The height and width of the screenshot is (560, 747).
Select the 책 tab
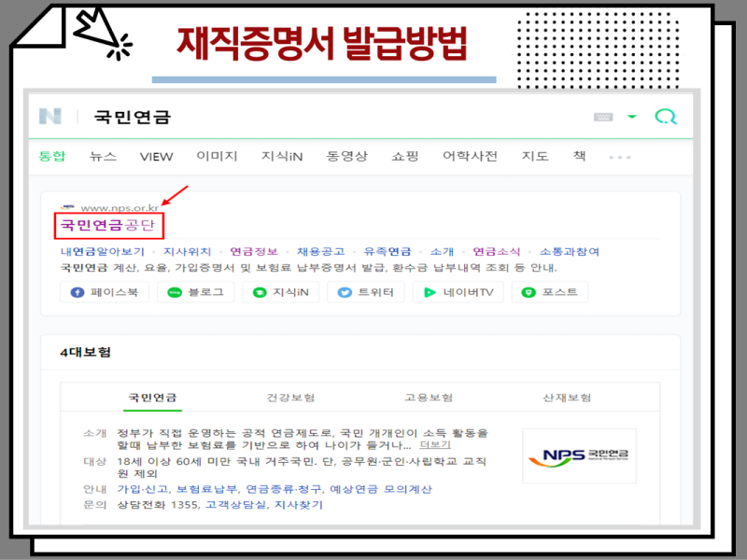[x=579, y=156]
